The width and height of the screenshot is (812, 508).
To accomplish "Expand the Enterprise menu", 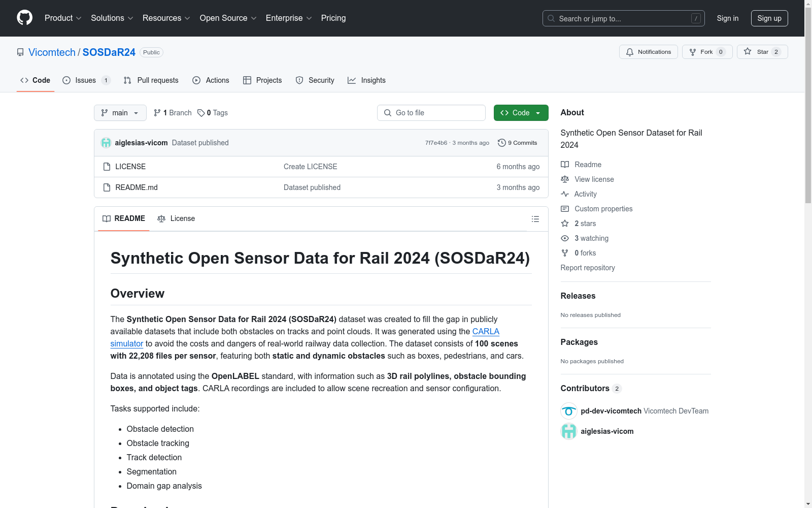I will tap(289, 18).
